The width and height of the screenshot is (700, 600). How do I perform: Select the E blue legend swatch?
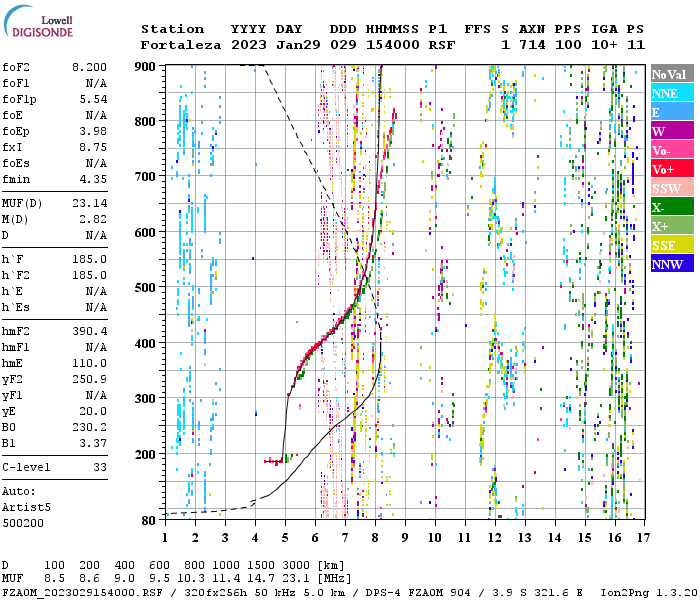pos(672,112)
